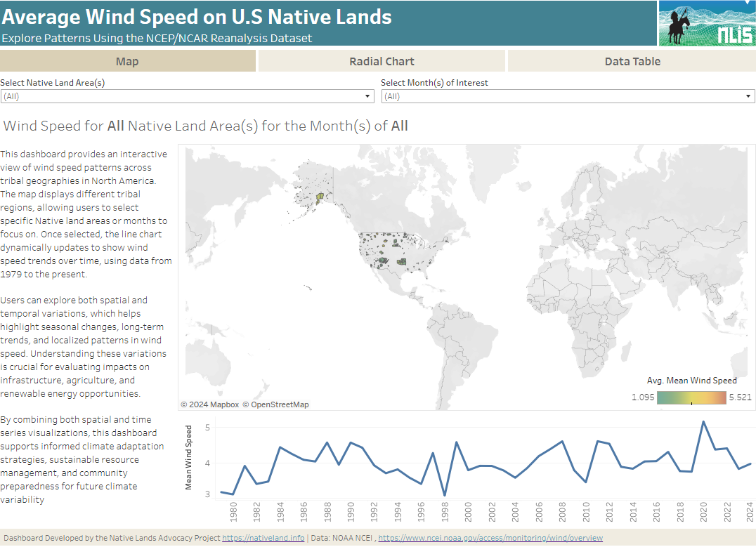Viewport: 756px width, 547px height.
Task: Click the Month(s) dropdown arrow
Action: tap(749, 96)
